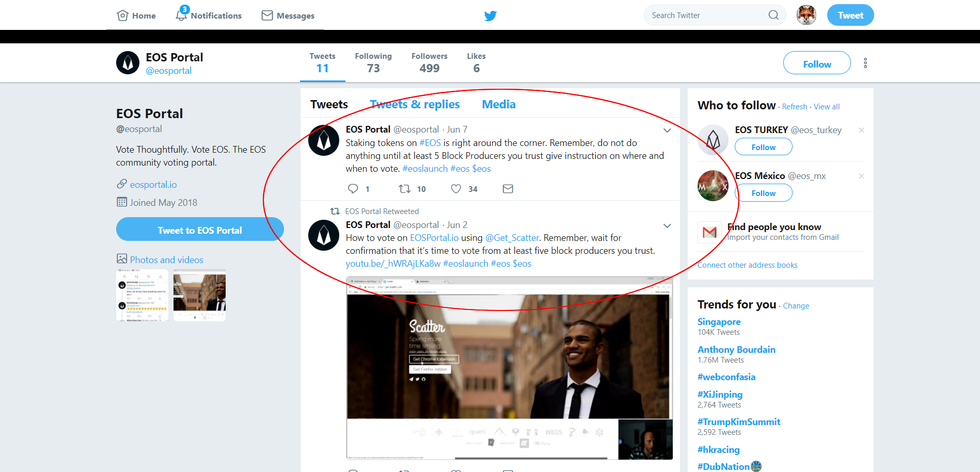The height and width of the screenshot is (472, 980).
Task: Go to Home in the top bar
Action: (136, 15)
